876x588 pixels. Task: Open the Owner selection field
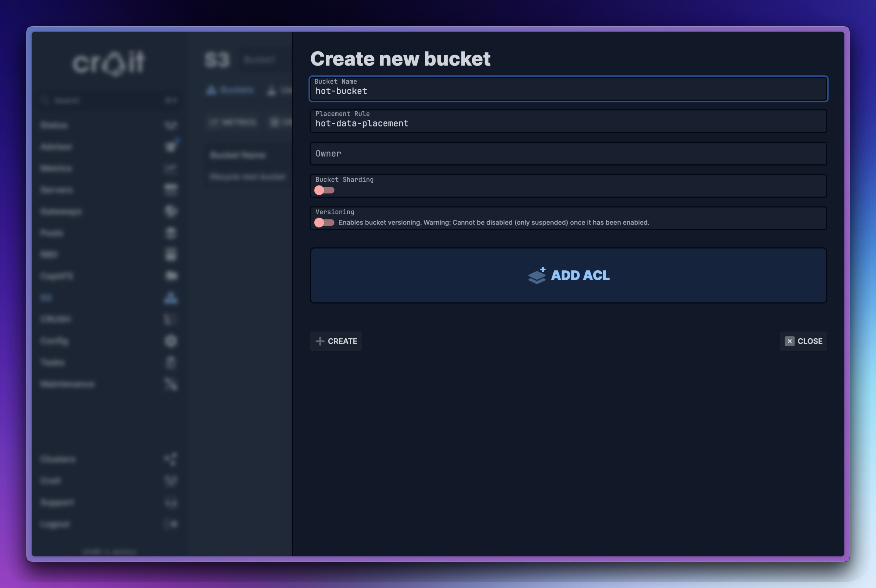point(568,153)
